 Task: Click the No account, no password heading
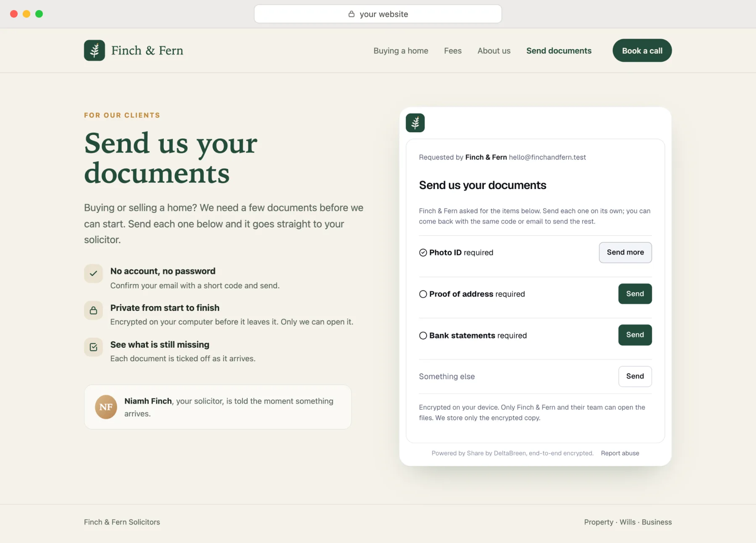tap(163, 271)
